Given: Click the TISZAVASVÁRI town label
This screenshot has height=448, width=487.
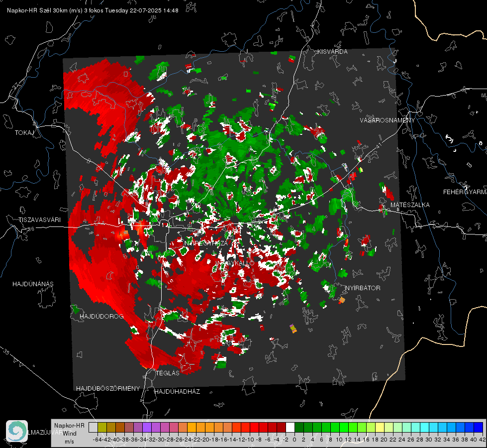Looking at the screenshot, I should [39, 220].
